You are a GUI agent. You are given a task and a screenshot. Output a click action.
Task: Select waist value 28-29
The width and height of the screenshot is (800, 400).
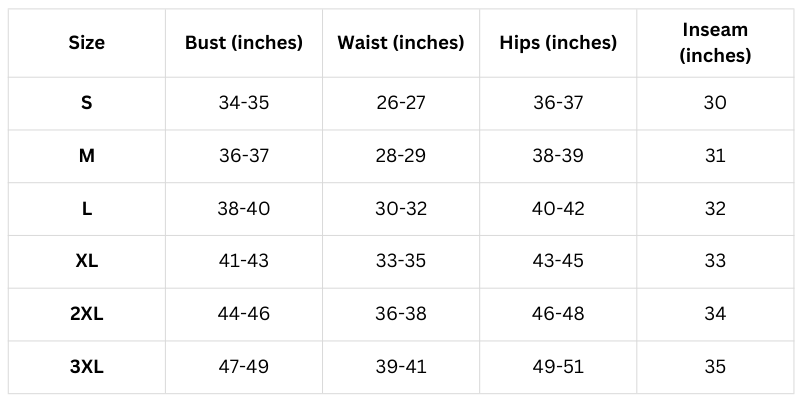coord(401,156)
